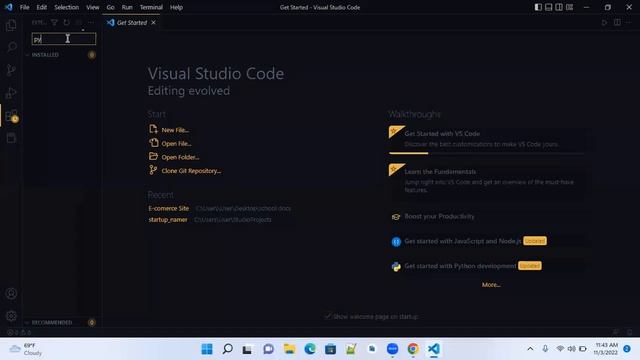Toggle the secondary side bar layout icon
Screen dimensions: 640x360
coord(559,7)
